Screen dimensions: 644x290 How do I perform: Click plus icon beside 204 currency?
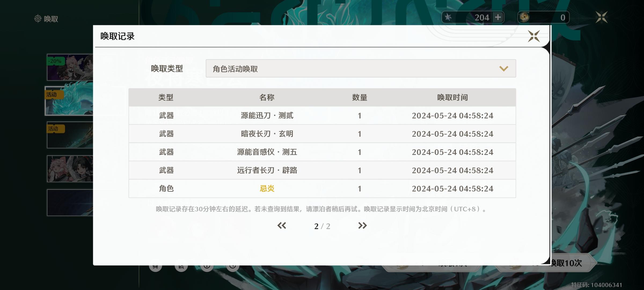(498, 17)
